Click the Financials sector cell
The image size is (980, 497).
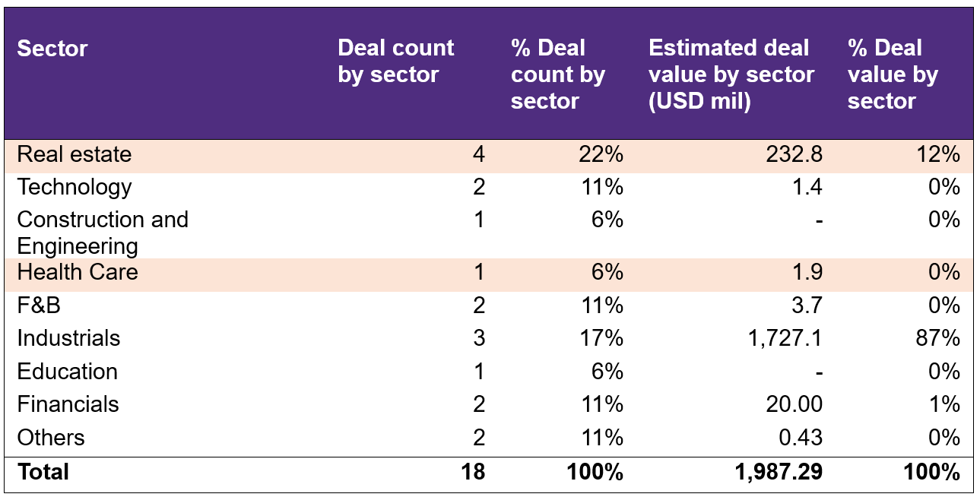[x=68, y=404]
